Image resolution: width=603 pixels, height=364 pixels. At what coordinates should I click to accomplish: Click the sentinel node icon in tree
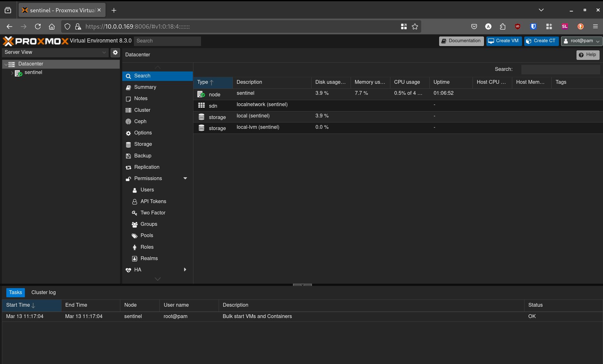click(x=19, y=73)
